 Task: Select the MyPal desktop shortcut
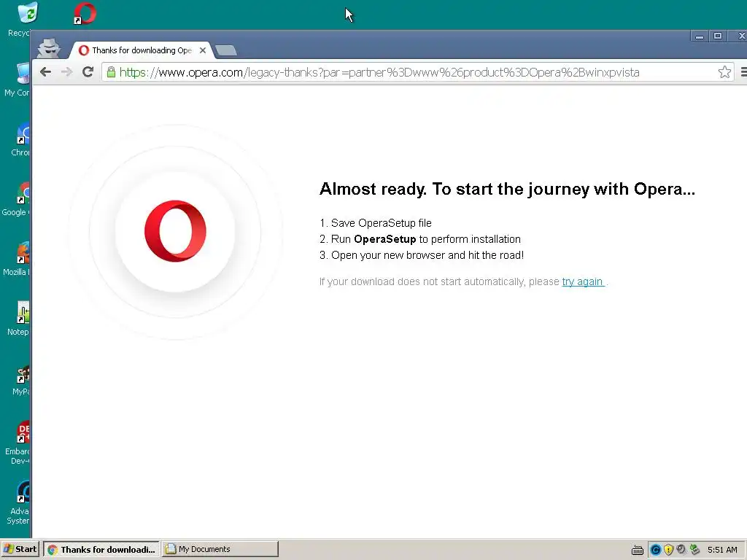pos(22,381)
